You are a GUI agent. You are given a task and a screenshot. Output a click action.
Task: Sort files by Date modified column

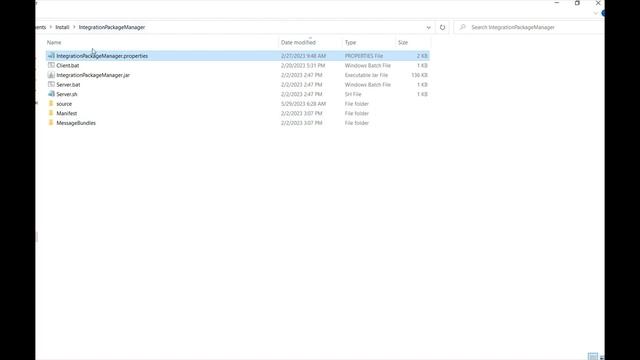point(298,42)
